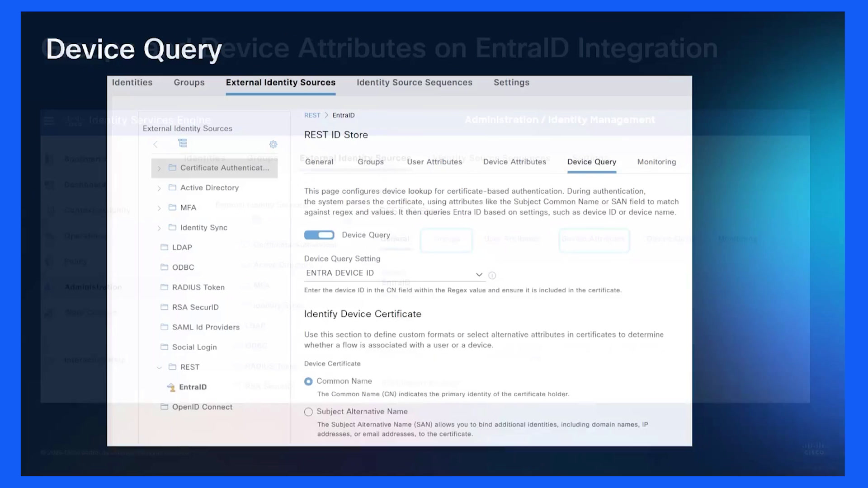Click the Social Login folder icon
The image size is (868, 488).
(x=165, y=347)
